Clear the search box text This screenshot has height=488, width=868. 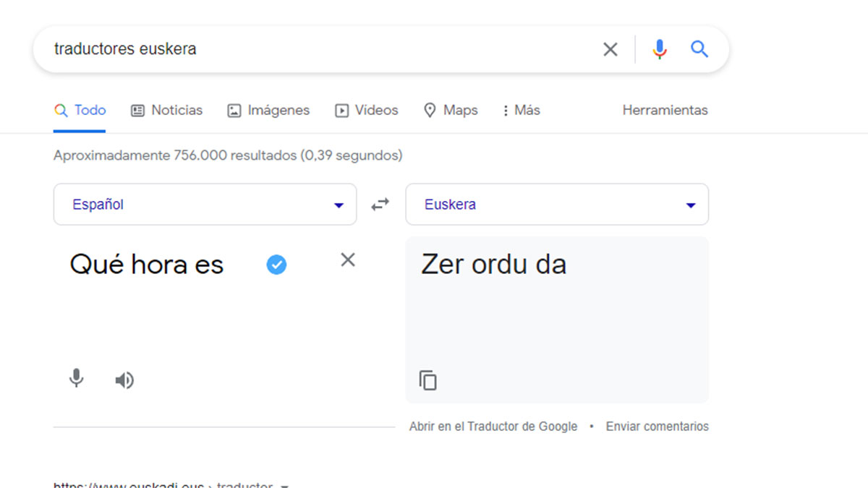610,49
